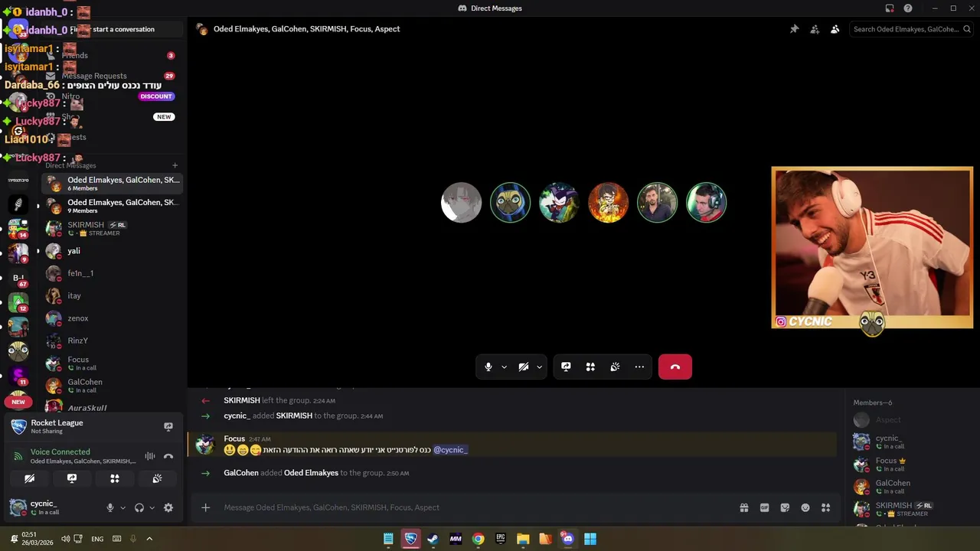This screenshot has height=551, width=980.
Task: Mute microphone in user panel
Action: 110,507
